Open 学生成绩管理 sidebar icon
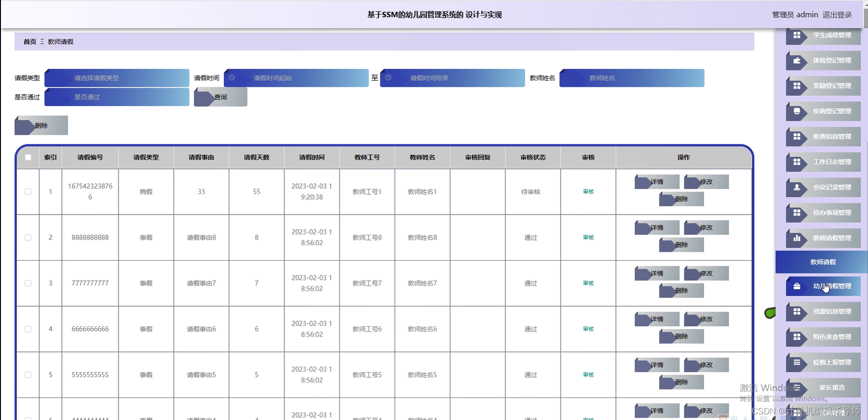 tap(796, 35)
